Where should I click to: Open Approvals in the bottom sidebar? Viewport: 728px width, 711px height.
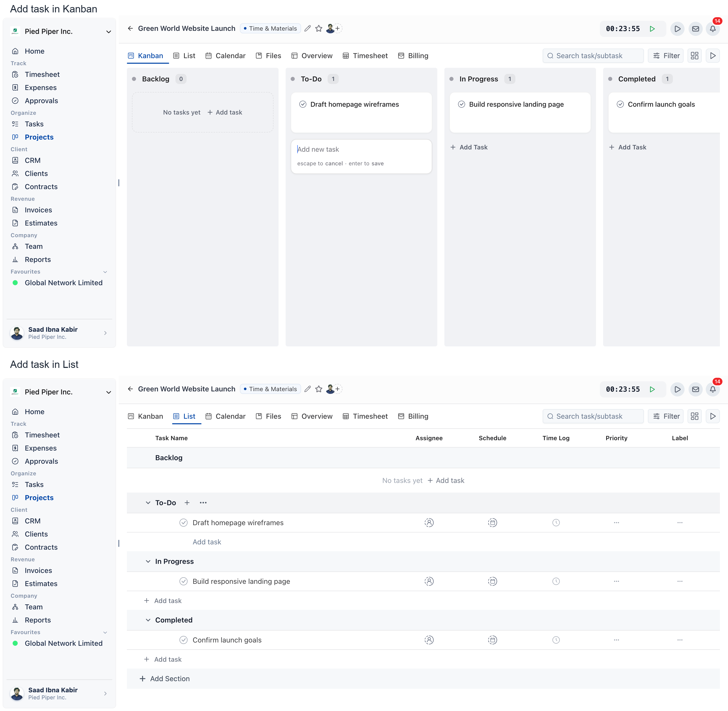click(41, 461)
